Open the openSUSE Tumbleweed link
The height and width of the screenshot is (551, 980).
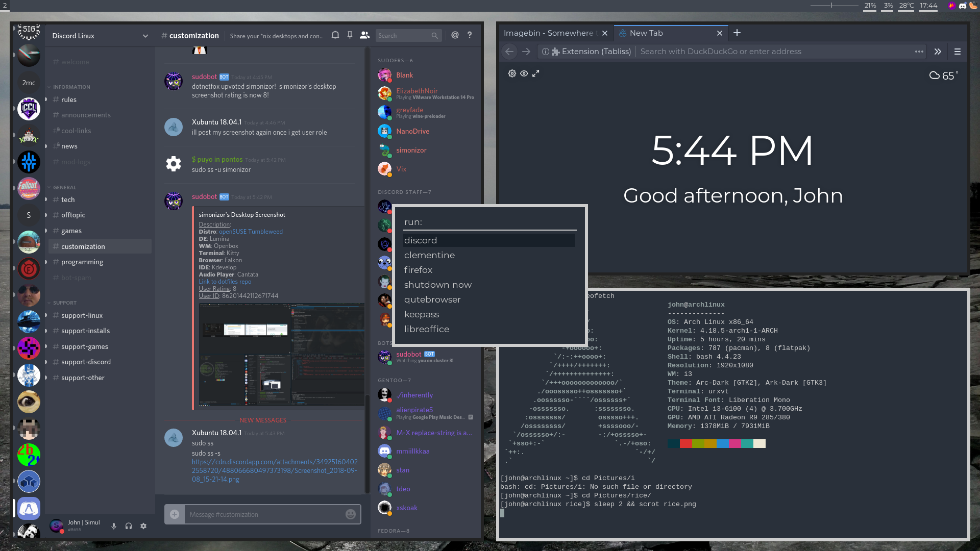(251, 232)
